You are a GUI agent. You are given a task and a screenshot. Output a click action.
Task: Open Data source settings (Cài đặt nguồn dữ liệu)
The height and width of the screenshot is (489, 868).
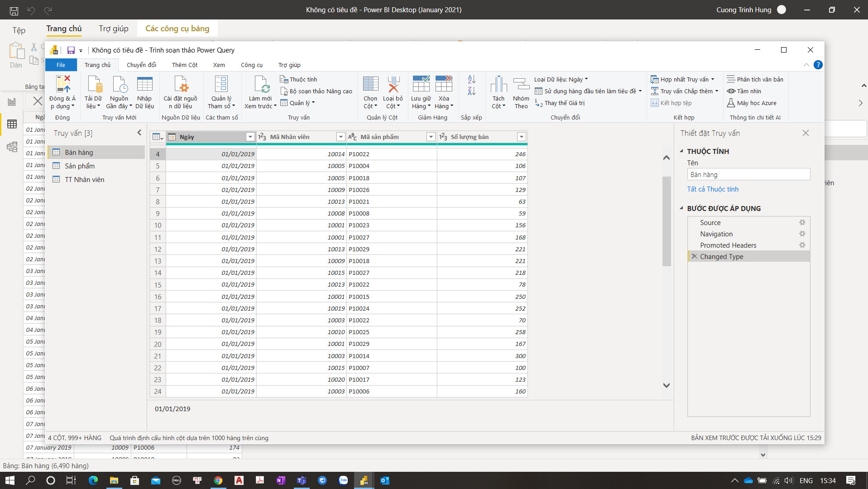180,85
